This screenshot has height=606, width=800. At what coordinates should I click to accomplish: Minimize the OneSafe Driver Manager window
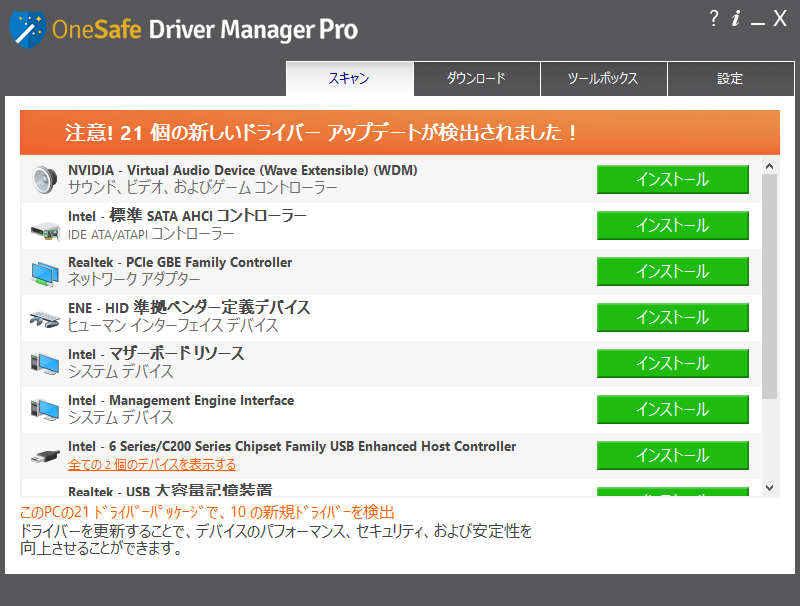[758, 23]
